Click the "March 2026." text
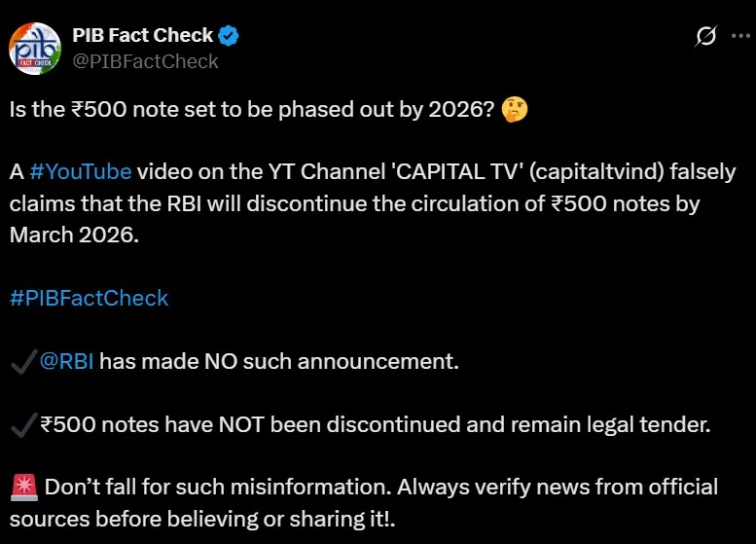The width and height of the screenshot is (756, 544). (74, 235)
